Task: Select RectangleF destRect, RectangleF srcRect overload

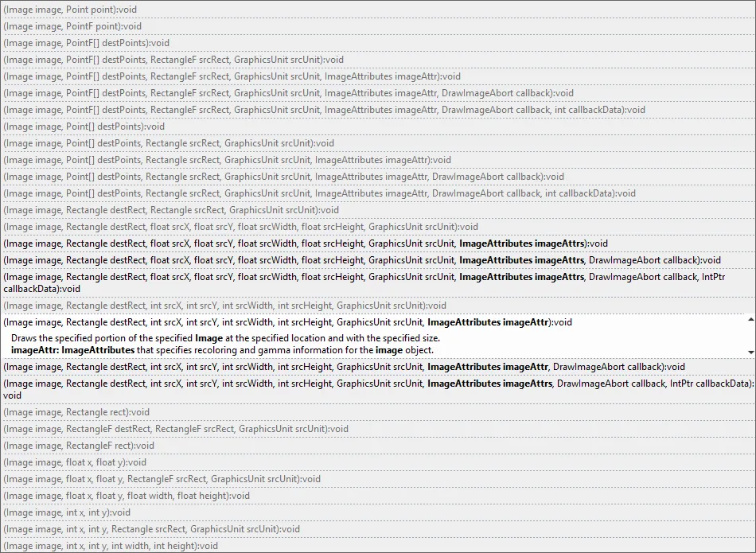Action: [x=176, y=429]
